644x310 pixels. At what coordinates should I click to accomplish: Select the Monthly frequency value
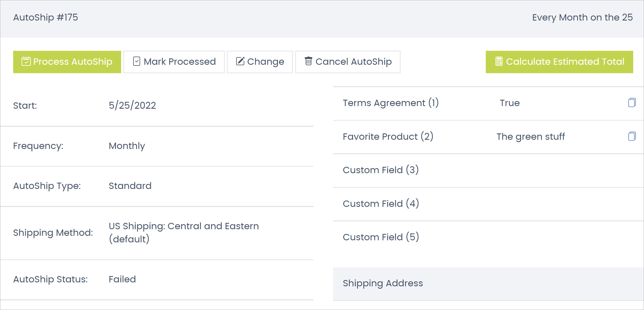click(x=127, y=146)
